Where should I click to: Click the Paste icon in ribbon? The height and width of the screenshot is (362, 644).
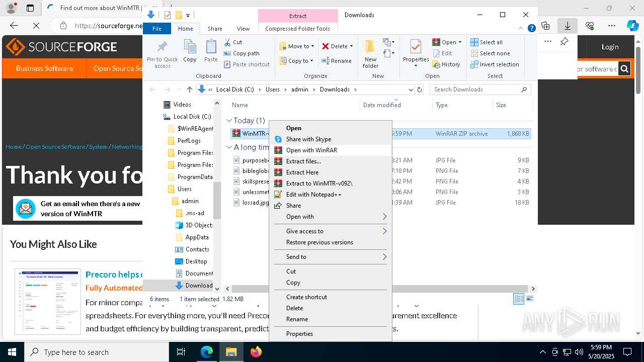point(211,47)
